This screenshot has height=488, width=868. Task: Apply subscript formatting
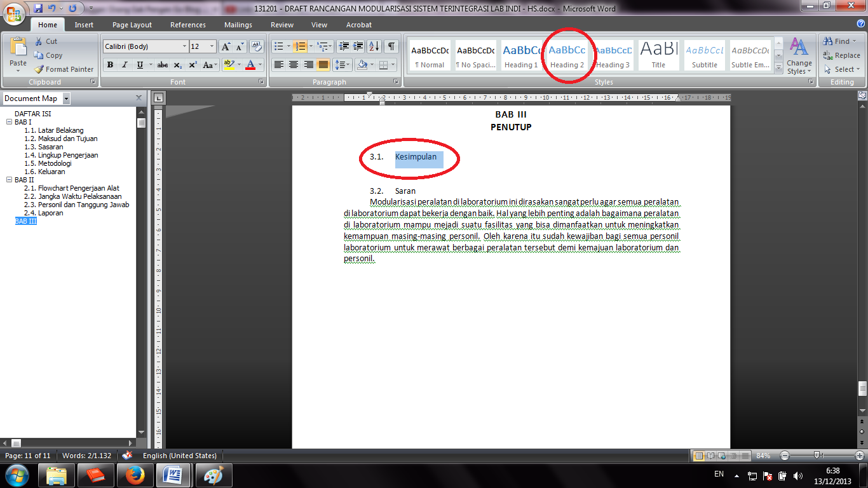pos(177,65)
